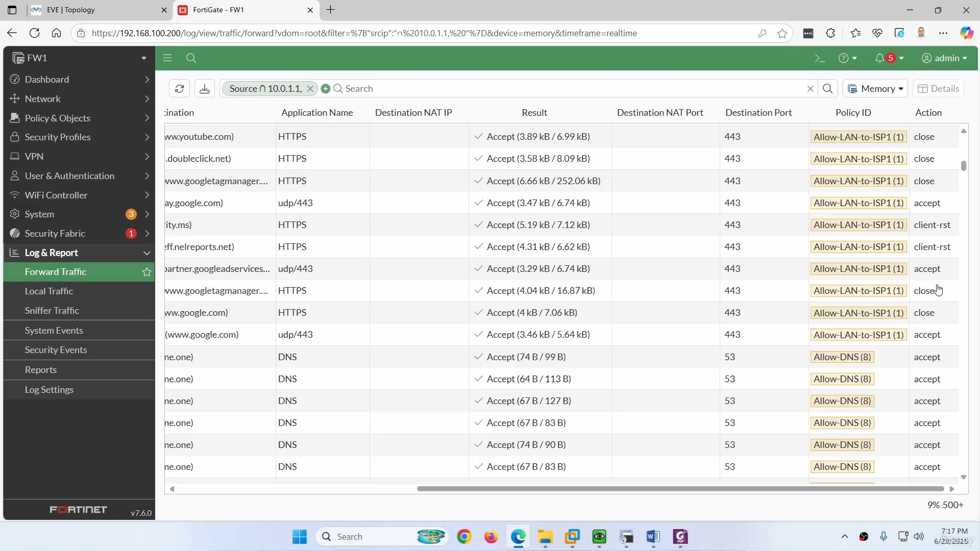Click the Application Name column header
Screen dimensions: 980x551
[x=317, y=113]
